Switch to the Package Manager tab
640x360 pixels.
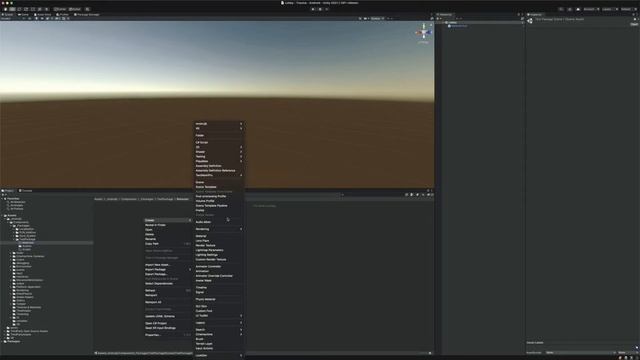point(87,14)
